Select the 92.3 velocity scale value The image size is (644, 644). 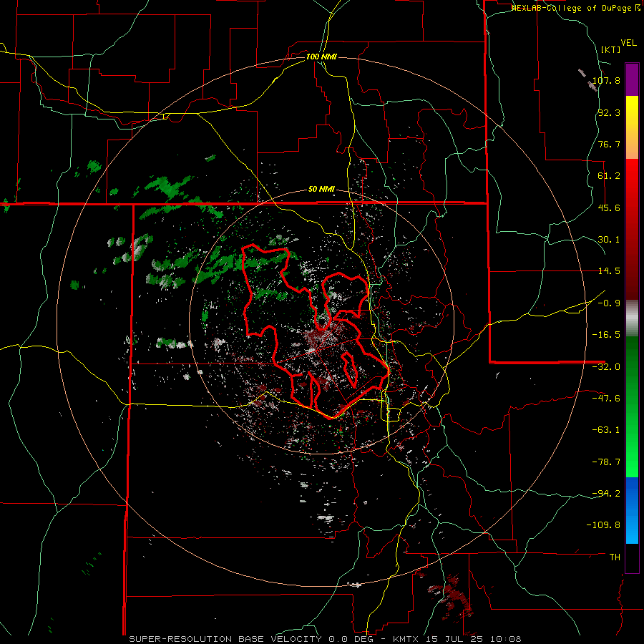609,112
